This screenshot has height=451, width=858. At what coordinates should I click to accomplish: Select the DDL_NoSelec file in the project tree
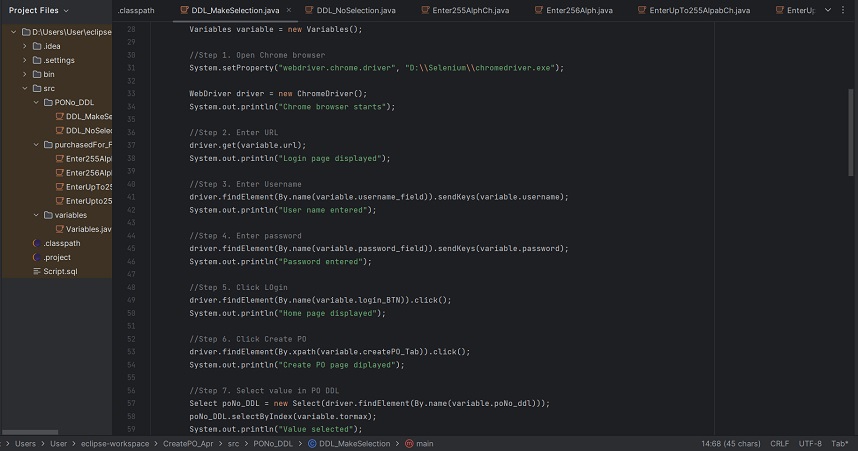coord(84,130)
